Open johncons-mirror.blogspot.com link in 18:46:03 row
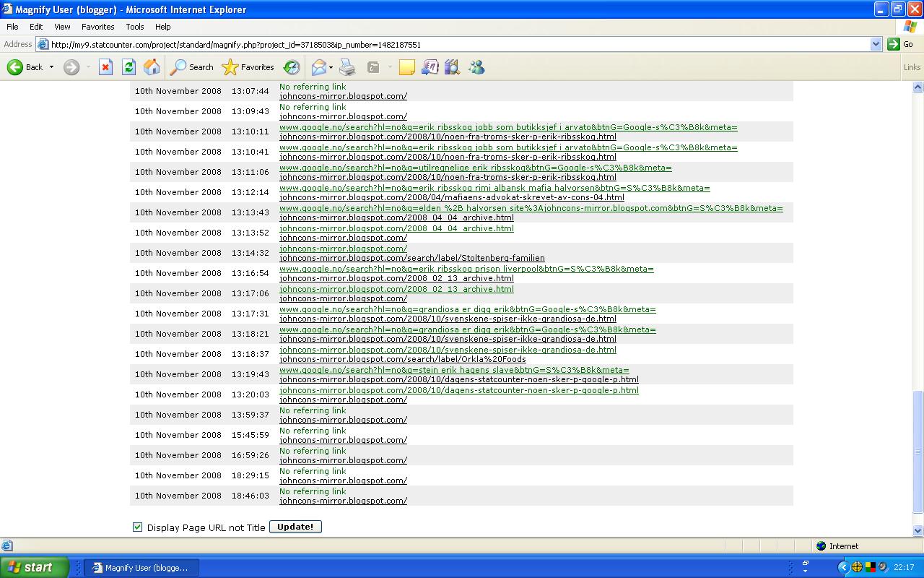Screen dimensions: 924x578 [343, 501]
